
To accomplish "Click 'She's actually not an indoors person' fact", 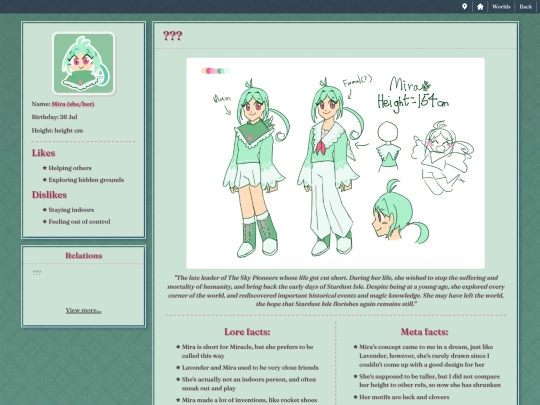I will 249,384.
